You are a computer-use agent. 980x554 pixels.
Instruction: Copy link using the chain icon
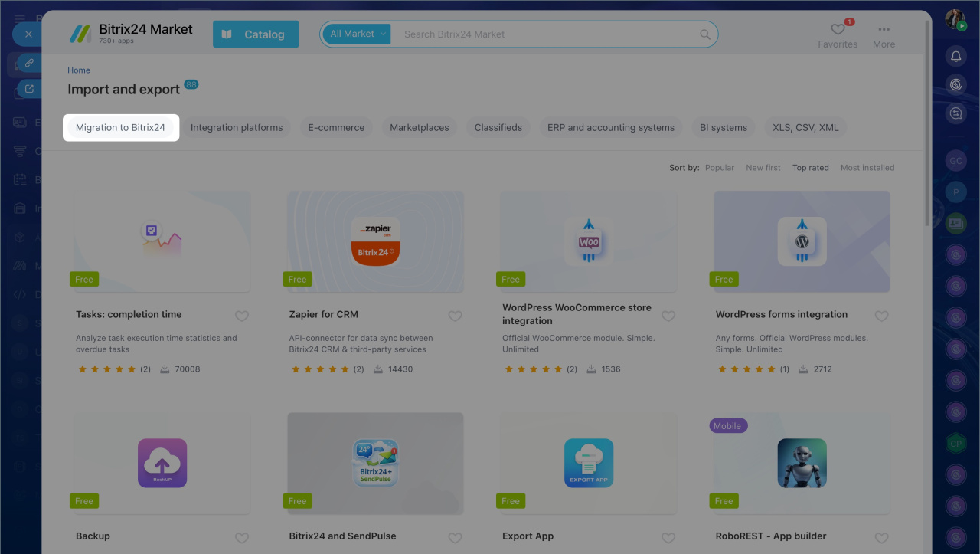pyautogui.click(x=28, y=63)
